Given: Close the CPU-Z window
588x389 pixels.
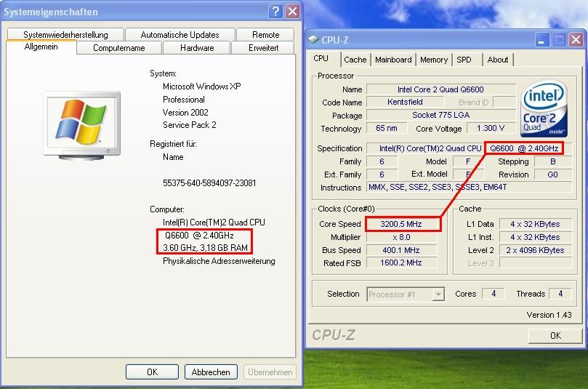Looking at the screenshot, I should click(576, 40).
